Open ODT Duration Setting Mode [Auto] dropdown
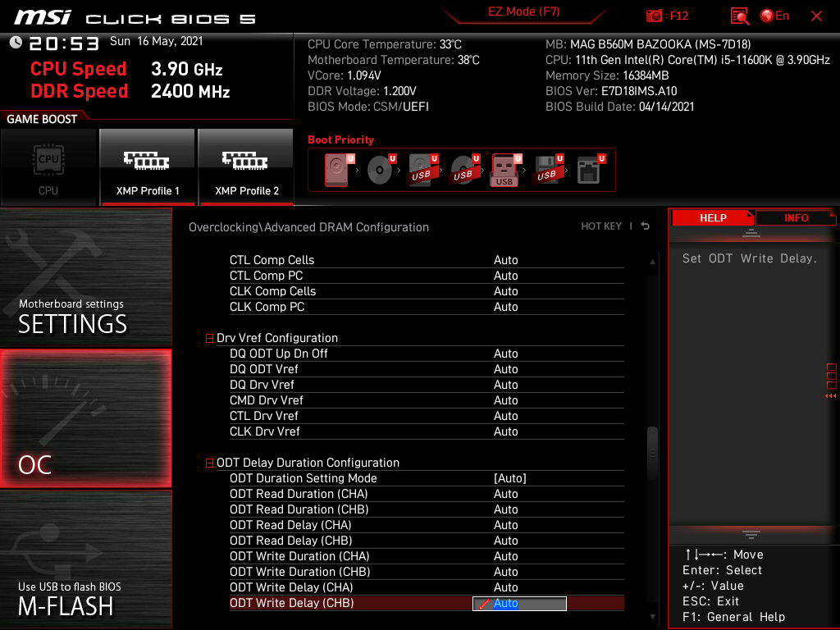This screenshot has height=630, width=840. 509,478
